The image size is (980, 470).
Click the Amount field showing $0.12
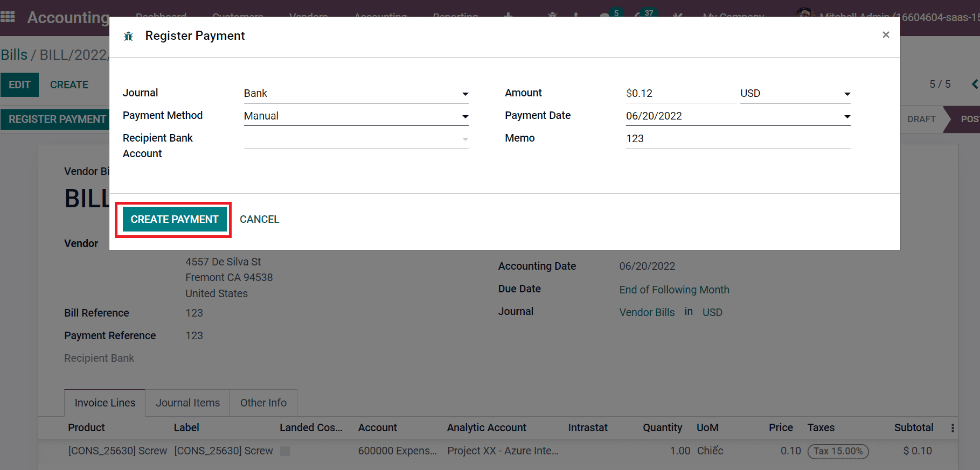[x=680, y=94]
